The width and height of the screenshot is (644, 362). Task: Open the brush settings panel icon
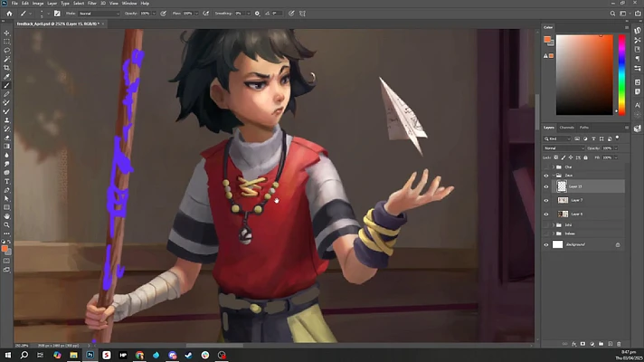57,14
